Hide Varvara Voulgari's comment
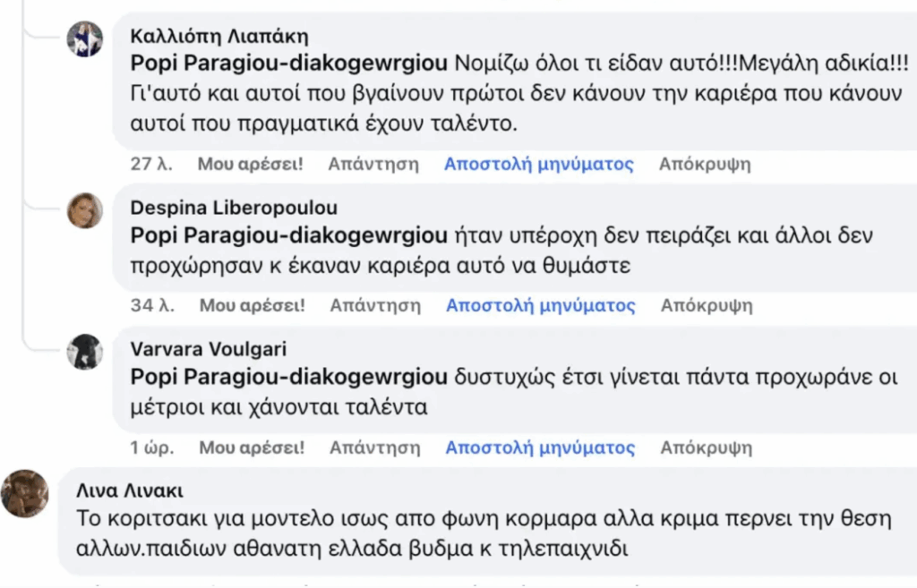This screenshot has height=588, width=917. (703, 447)
